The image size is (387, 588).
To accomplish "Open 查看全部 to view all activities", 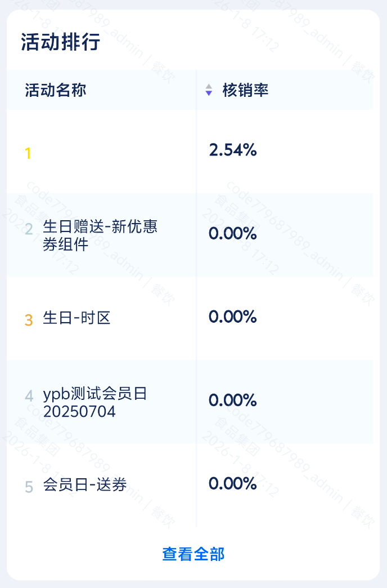I will tap(193, 554).
